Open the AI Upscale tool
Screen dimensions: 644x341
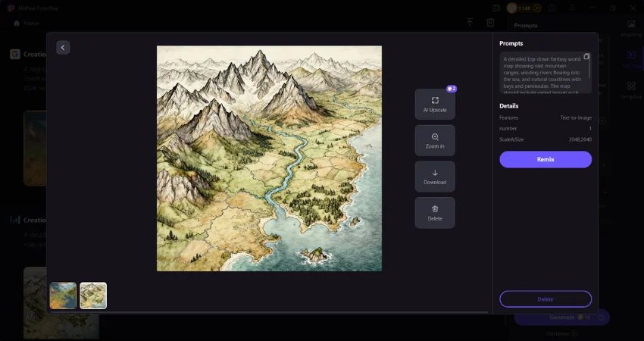435,105
